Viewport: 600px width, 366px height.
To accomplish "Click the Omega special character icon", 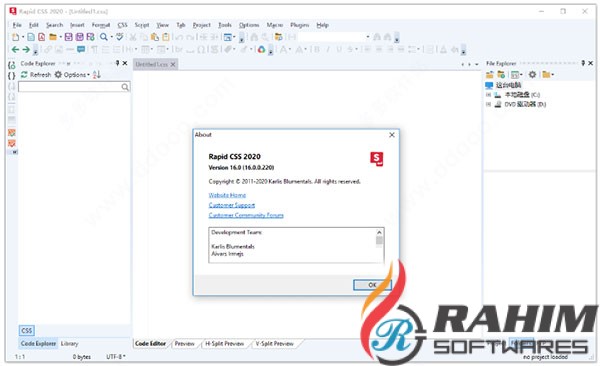I will click(x=201, y=49).
